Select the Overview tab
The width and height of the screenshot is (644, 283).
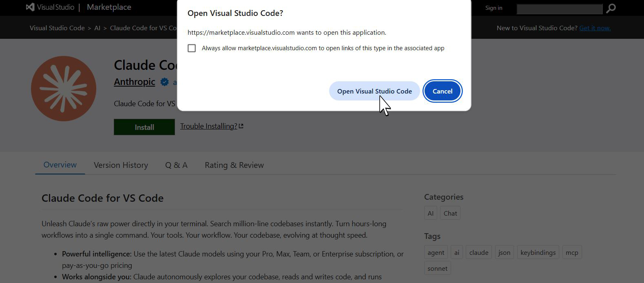click(60, 165)
